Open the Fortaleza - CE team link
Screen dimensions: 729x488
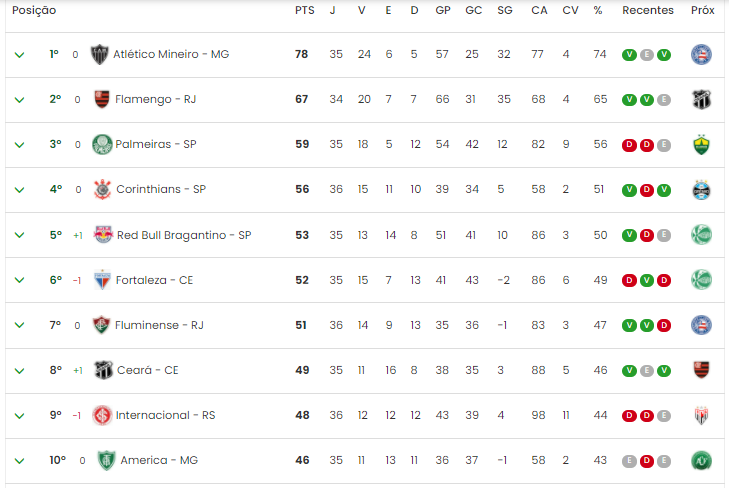154,280
